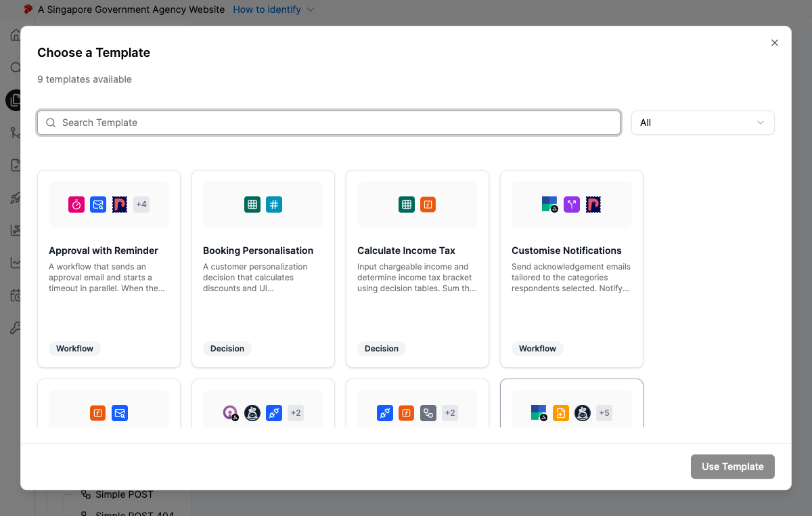Image resolution: width=812 pixels, height=516 pixels.
Task: Click the orange document icon in the +5 card
Action: [x=561, y=413]
